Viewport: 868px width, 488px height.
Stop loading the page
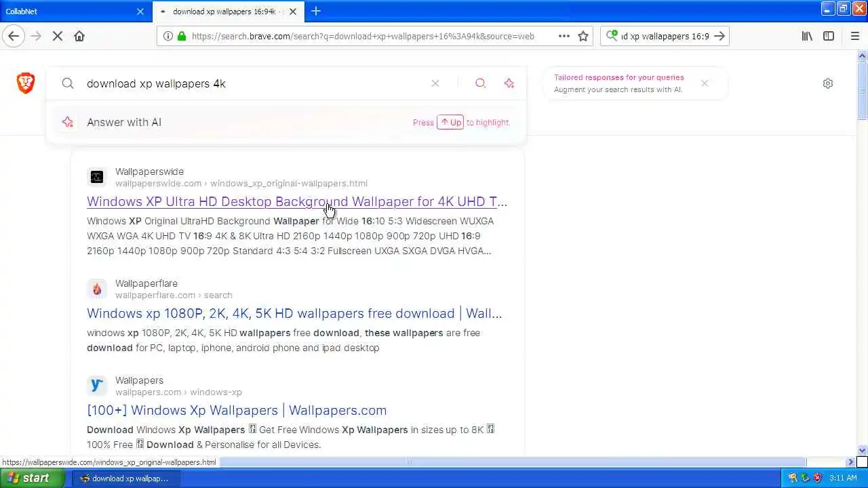pyautogui.click(x=58, y=36)
